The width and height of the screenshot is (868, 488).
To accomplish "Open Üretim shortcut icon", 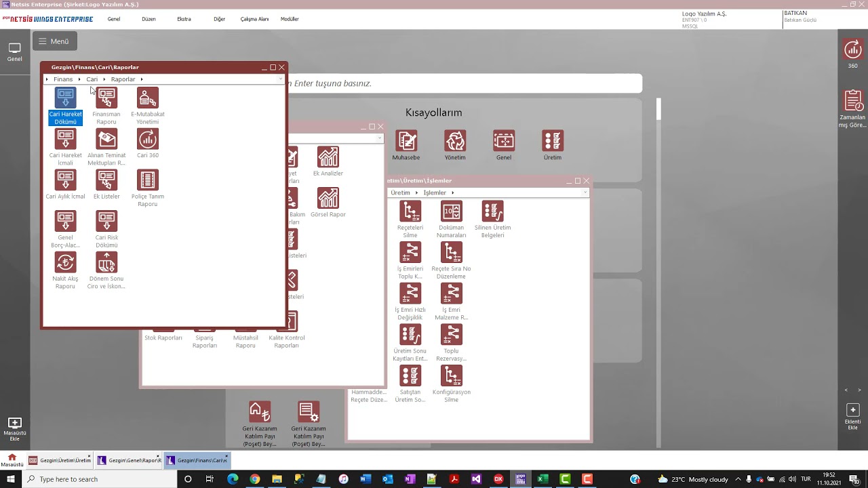I will point(553,141).
